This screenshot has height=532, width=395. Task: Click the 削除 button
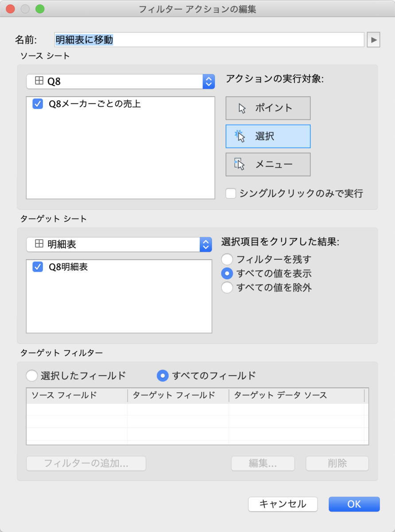[337, 463]
